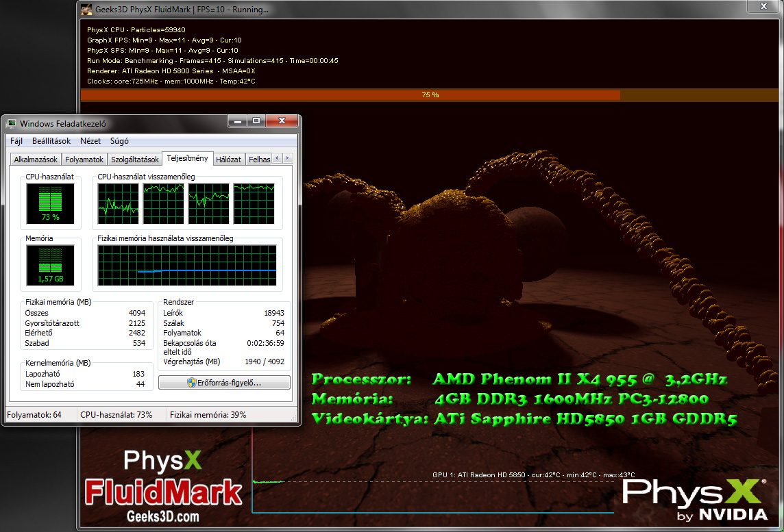Image resolution: width=784 pixels, height=532 pixels.
Task: Open the Nézet menu
Action: point(90,141)
